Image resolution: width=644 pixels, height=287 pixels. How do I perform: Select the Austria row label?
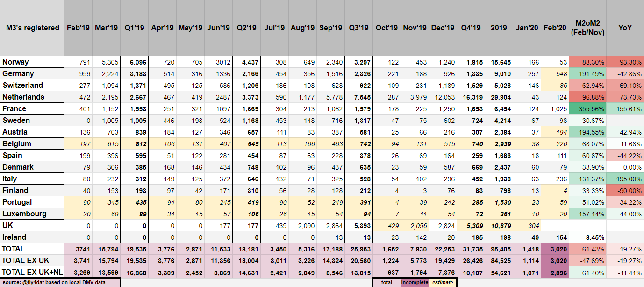(x=32, y=132)
